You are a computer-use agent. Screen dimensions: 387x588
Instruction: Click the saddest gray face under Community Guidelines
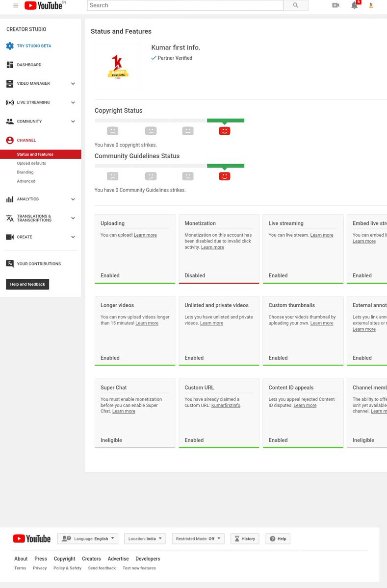tap(113, 176)
